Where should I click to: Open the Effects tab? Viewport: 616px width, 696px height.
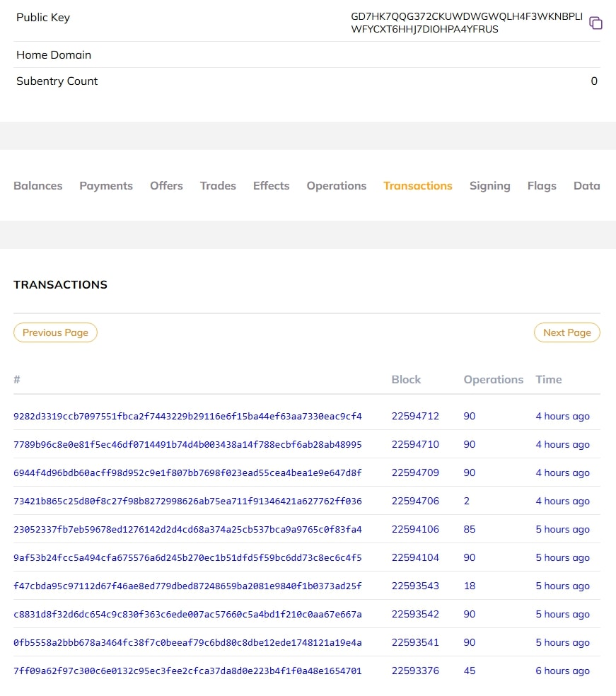tap(271, 185)
